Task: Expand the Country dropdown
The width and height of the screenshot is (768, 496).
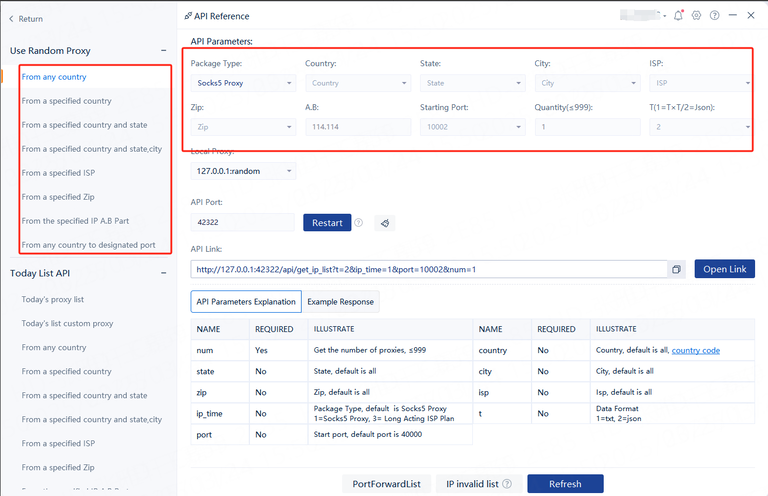Action: 357,83
